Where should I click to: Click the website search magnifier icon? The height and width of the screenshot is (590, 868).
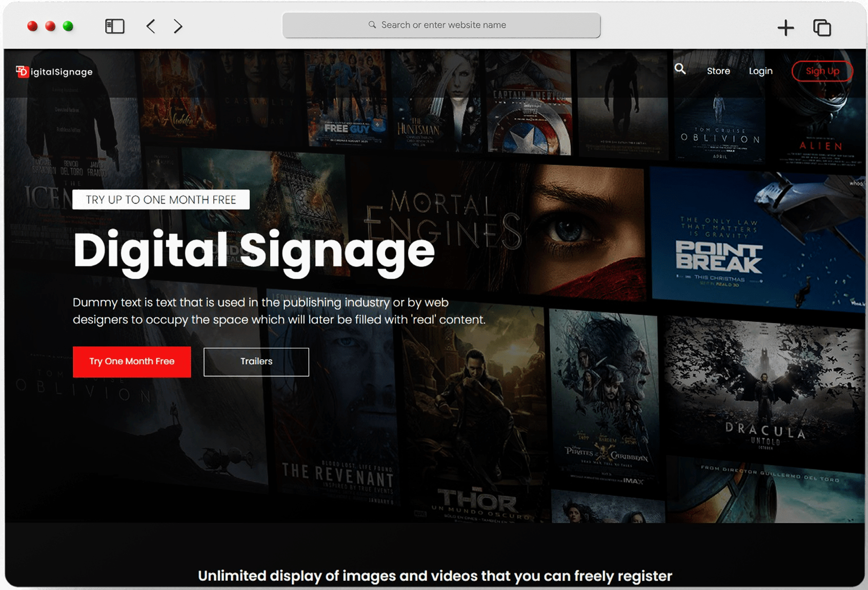(680, 69)
